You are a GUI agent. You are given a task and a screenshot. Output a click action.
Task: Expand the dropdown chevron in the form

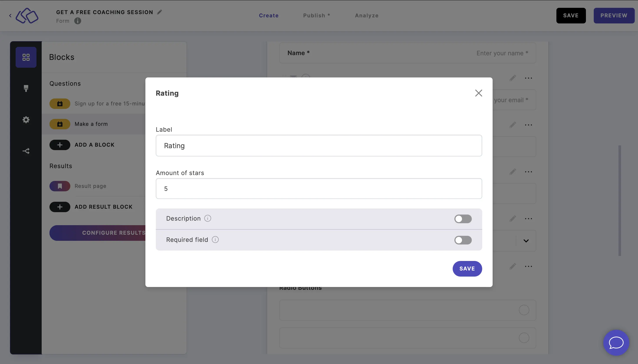[526, 241]
